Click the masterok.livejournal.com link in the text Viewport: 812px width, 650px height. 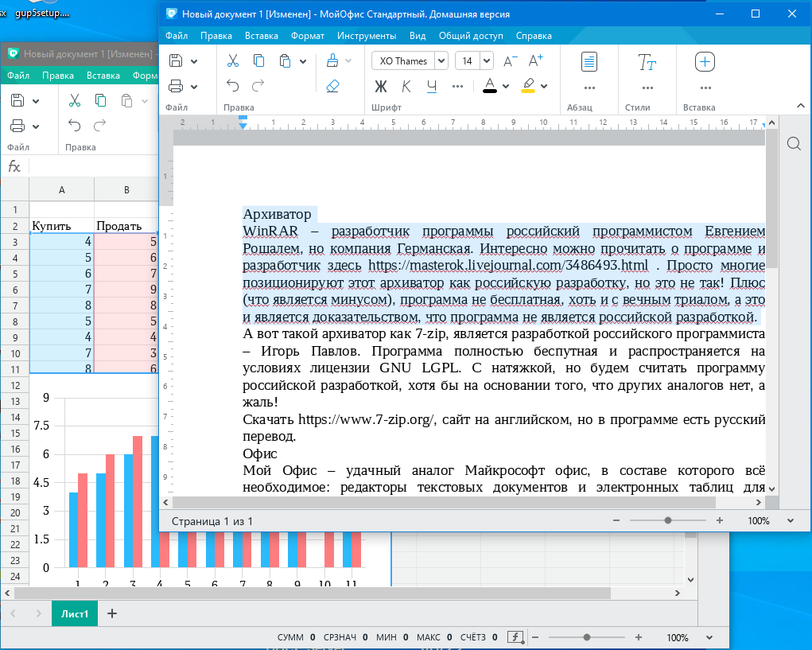(508, 265)
